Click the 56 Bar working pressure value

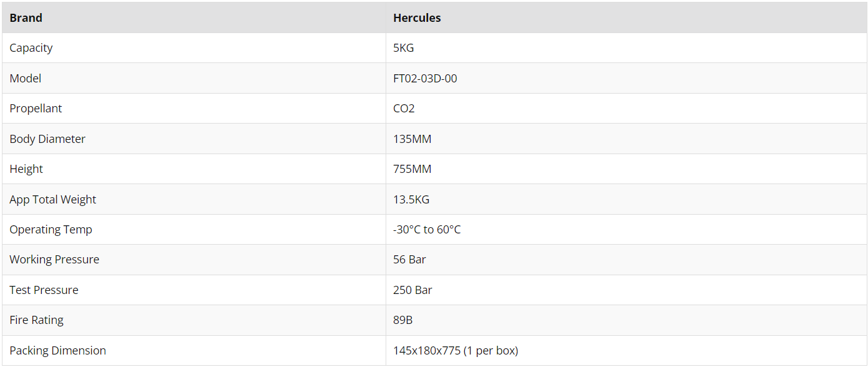[409, 260]
